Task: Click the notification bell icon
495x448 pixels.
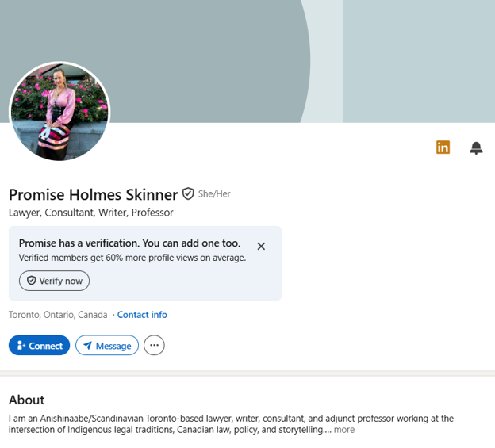Action: point(476,147)
